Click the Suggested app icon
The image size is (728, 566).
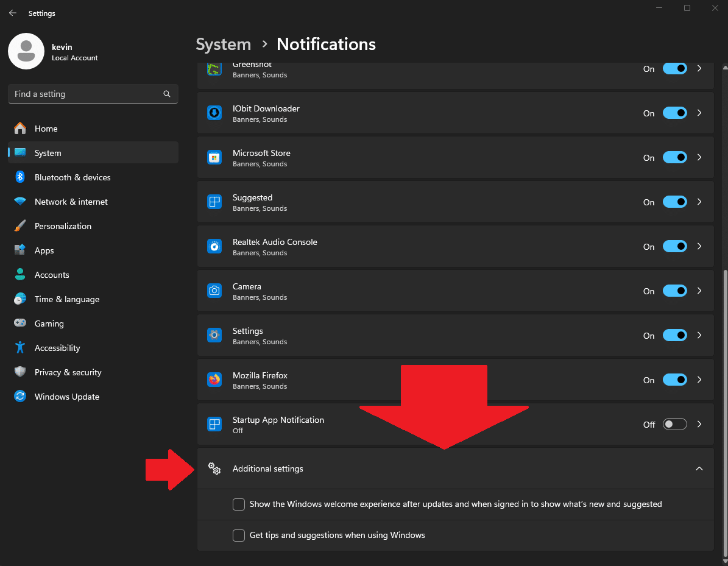[x=214, y=202]
